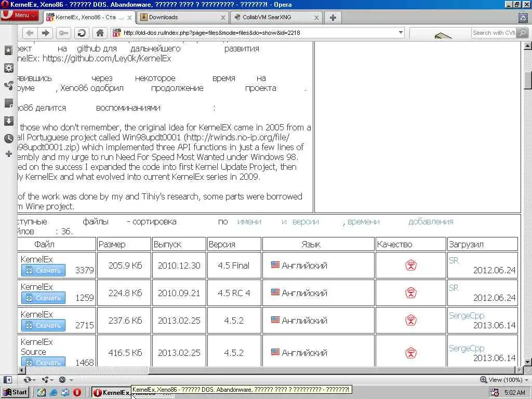Viewport: 532px width, 399px height.
Task: Sort files by имени link
Action: coord(249,222)
